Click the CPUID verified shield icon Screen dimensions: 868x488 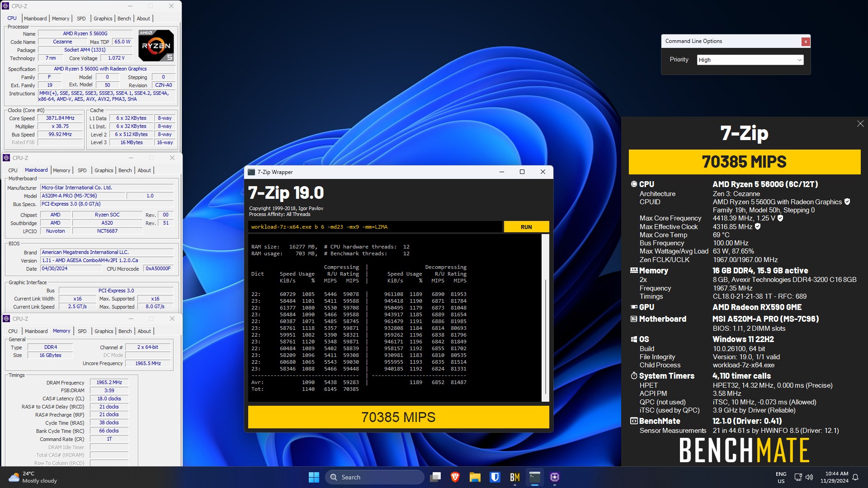[847, 202]
